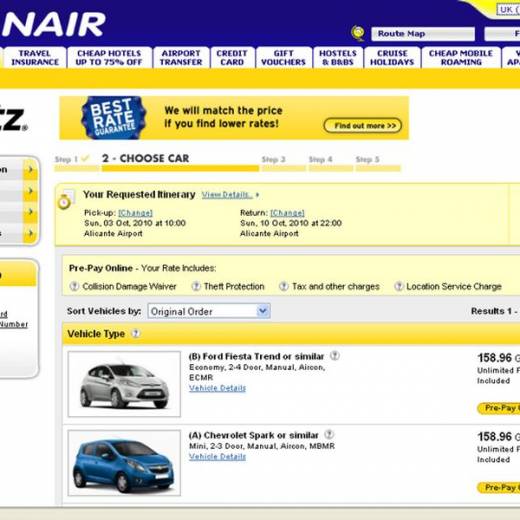The width and height of the screenshot is (520, 520).
Task: Click the 158.96 price for Ford Fiesta
Action: coord(495,358)
